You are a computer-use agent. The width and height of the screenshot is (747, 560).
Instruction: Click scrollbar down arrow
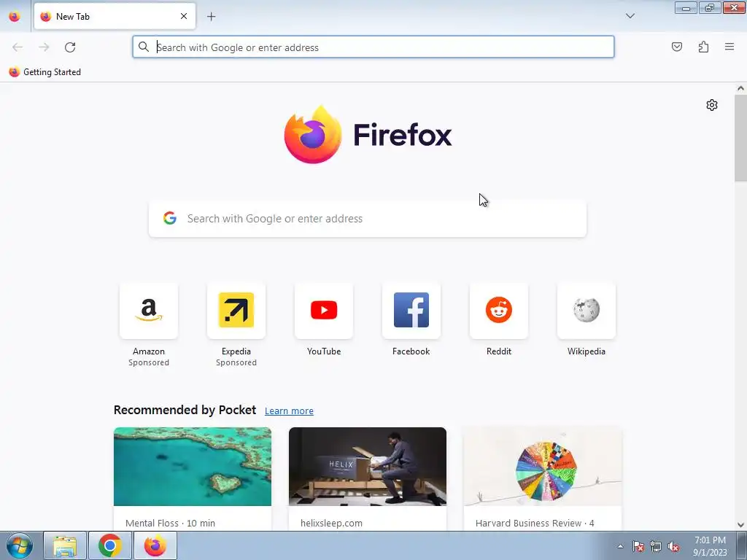740,525
